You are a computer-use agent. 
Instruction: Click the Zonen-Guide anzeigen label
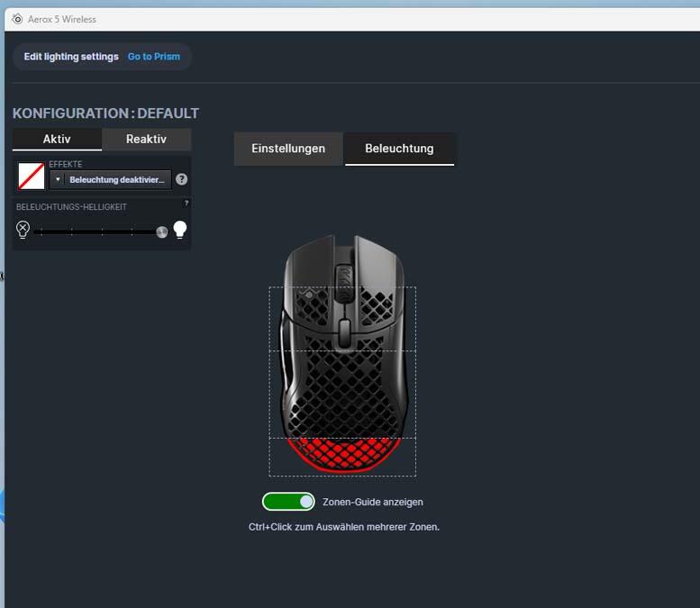click(373, 503)
